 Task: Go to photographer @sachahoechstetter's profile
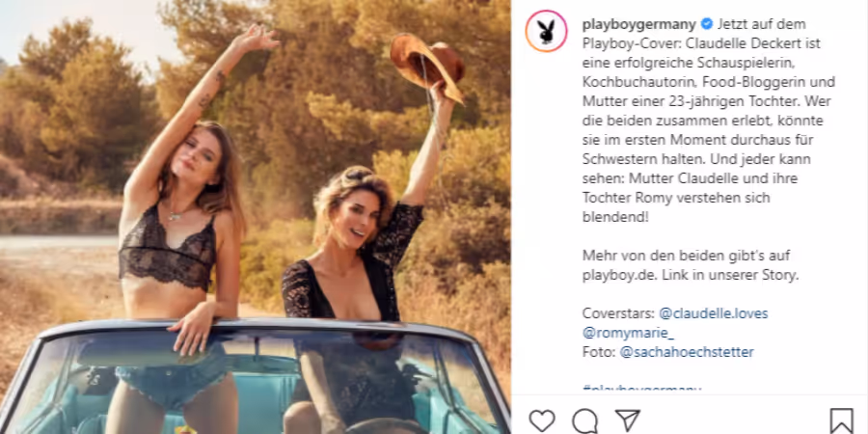pos(687,352)
